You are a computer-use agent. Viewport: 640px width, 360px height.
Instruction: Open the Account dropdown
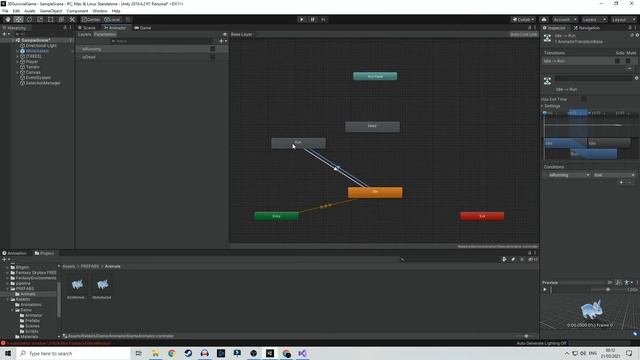[564, 20]
